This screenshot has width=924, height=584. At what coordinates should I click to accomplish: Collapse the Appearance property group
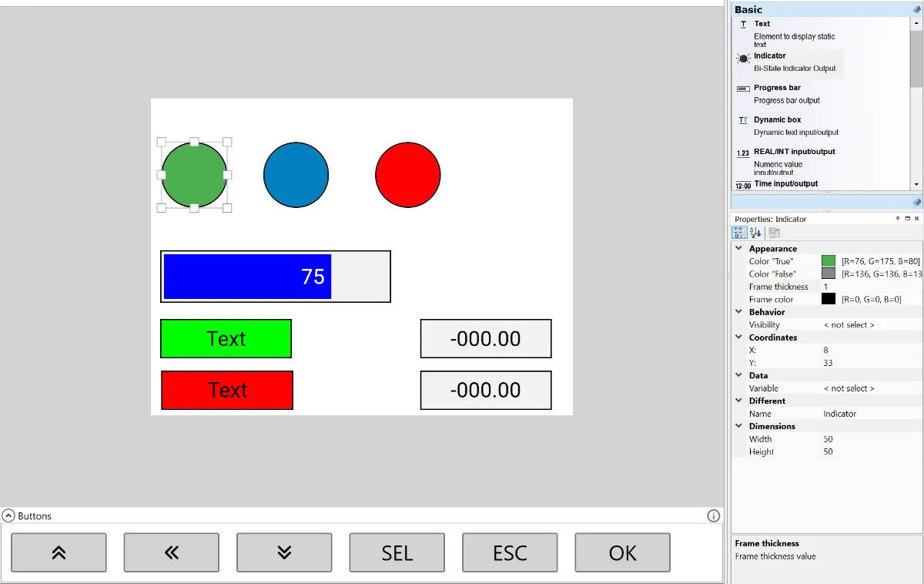(739, 249)
